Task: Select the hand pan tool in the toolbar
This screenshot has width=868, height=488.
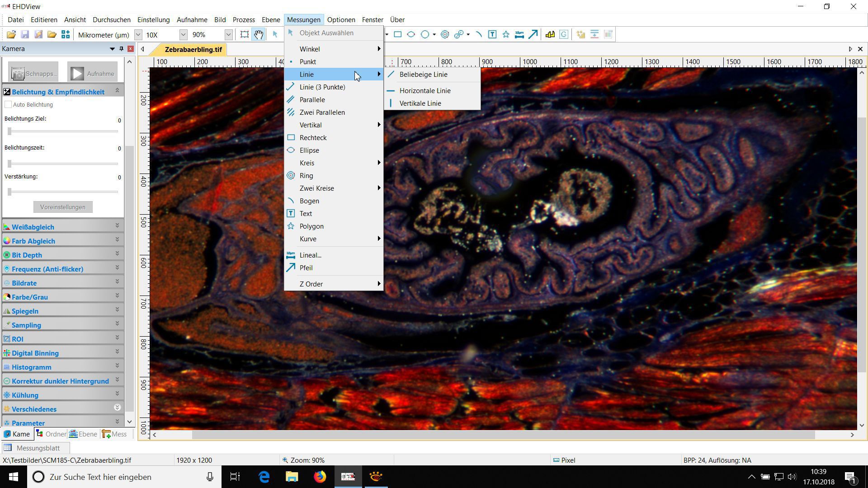Action: pos(258,34)
